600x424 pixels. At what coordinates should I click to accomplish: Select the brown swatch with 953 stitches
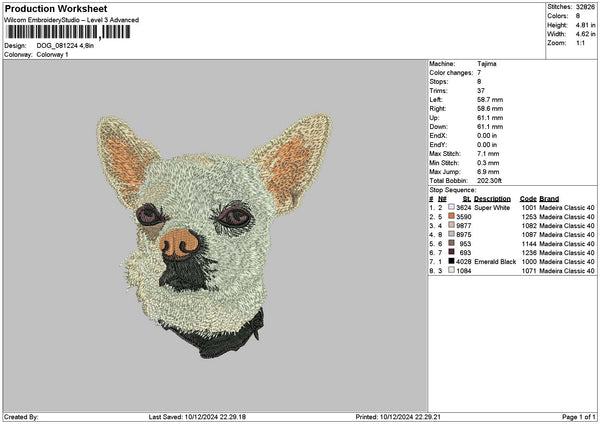point(451,243)
